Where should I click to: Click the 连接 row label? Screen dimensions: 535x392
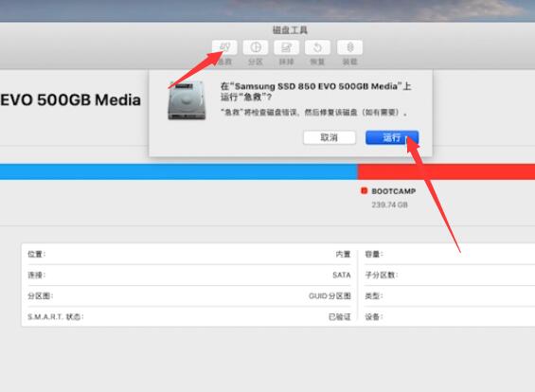pos(37,275)
